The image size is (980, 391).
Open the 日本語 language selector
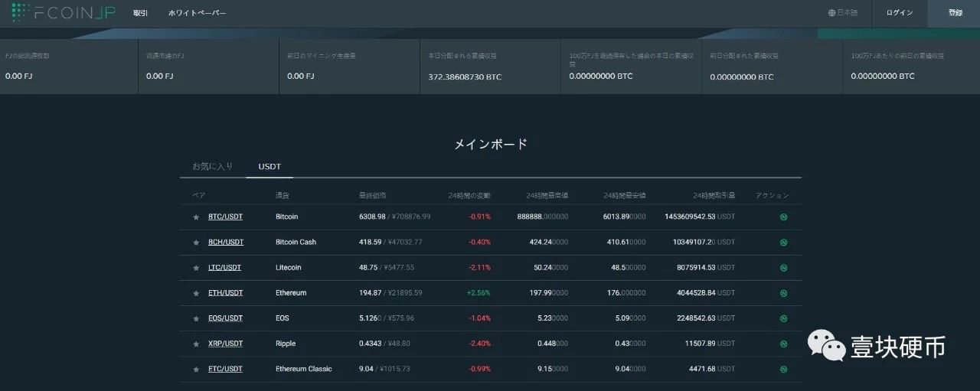843,13
